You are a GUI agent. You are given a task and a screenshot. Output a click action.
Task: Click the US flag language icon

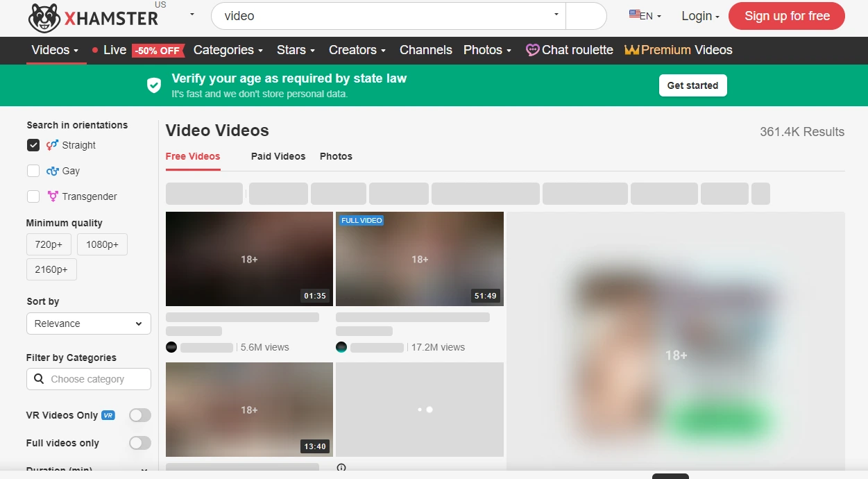634,15
